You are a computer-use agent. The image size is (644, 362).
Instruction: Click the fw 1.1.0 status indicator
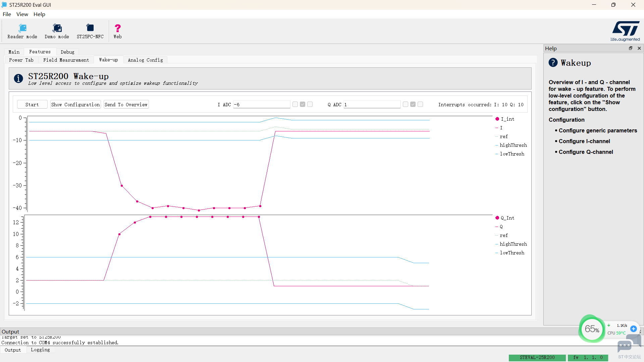588,358
